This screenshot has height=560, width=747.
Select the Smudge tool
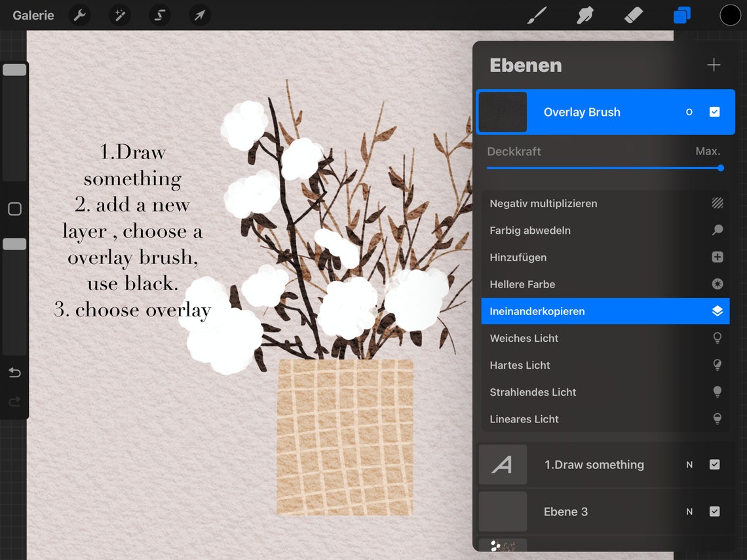coord(584,14)
